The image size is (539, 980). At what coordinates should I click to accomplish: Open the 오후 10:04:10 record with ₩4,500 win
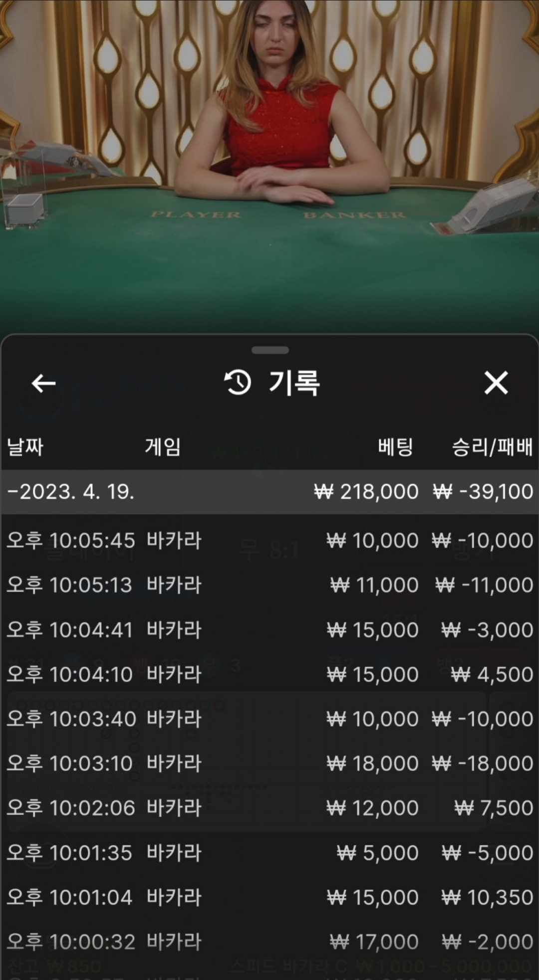[x=269, y=674]
